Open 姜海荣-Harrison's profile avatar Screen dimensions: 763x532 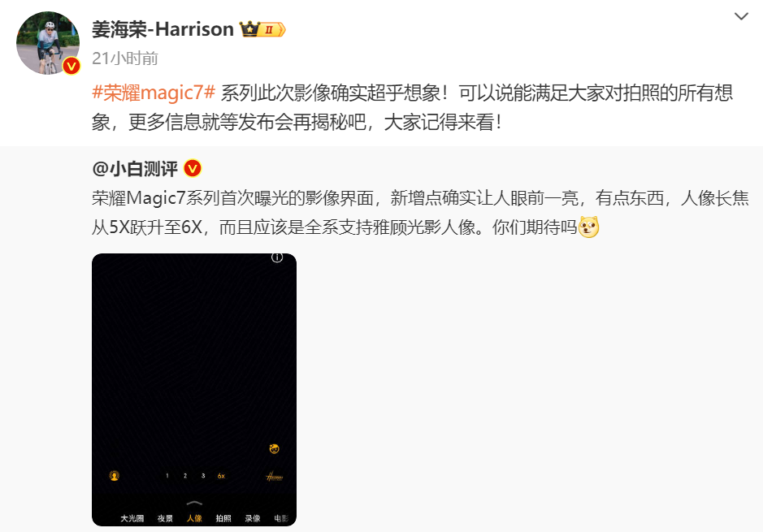pos(48,43)
